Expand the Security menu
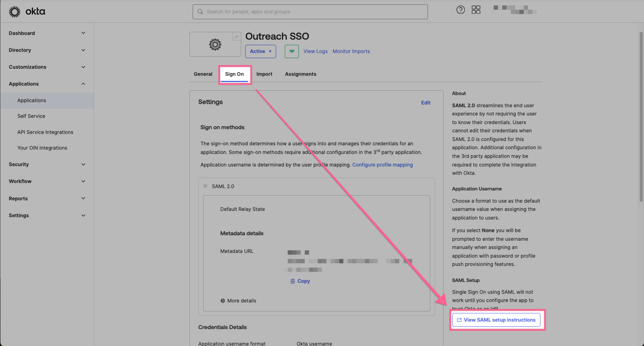This screenshot has width=644, height=346. point(47,165)
